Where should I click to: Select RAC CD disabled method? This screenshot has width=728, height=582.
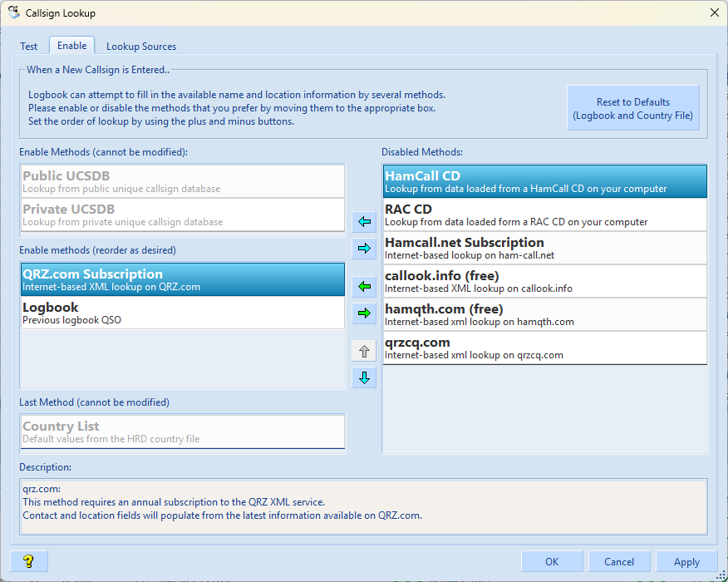coord(545,215)
